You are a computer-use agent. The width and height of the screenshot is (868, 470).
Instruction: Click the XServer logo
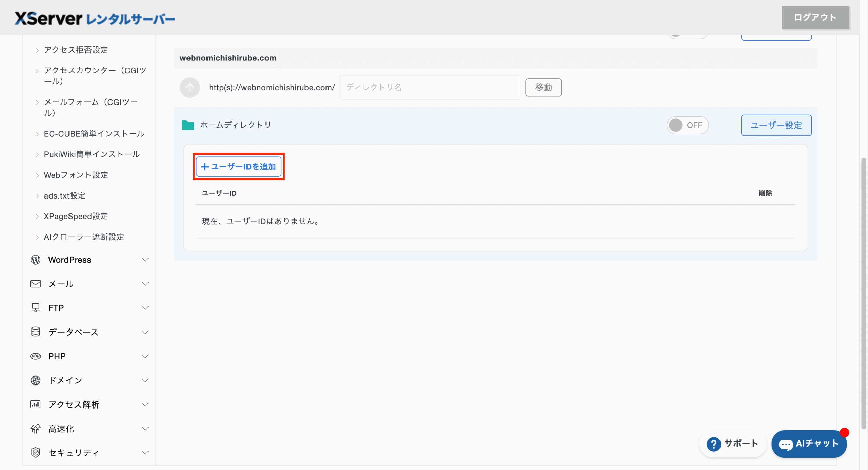[95, 18]
